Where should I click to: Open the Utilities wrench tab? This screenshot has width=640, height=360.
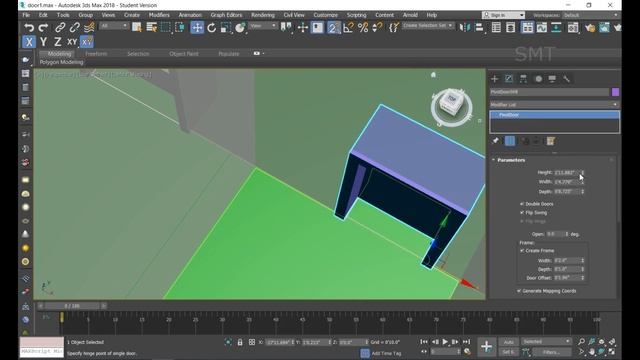[567, 79]
